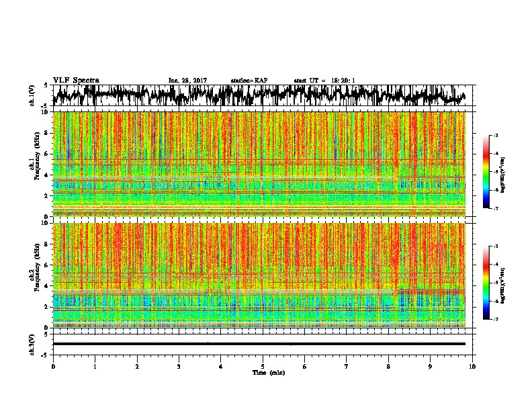Click the time axis tick label "3"

click(179, 367)
